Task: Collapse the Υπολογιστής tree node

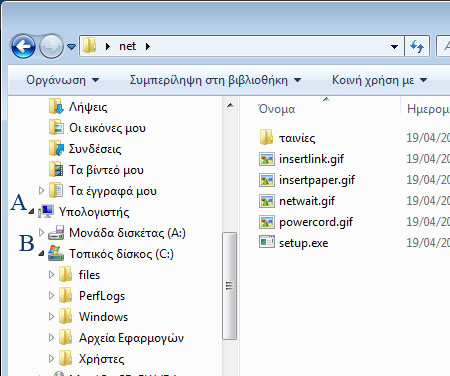Action: click(x=31, y=211)
